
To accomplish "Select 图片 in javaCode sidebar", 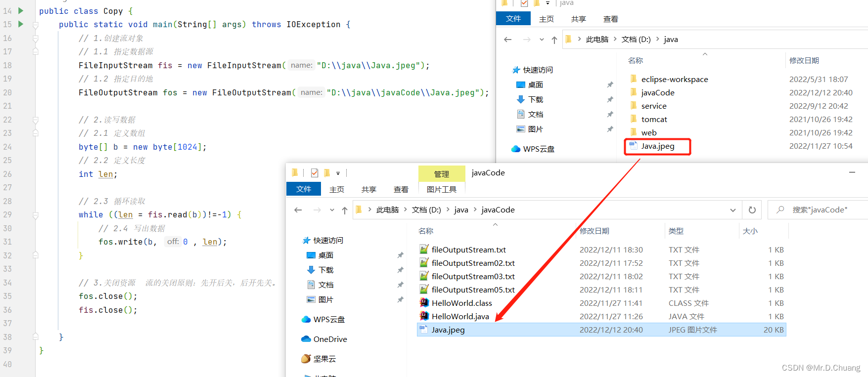I will click(x=320, y=299).
